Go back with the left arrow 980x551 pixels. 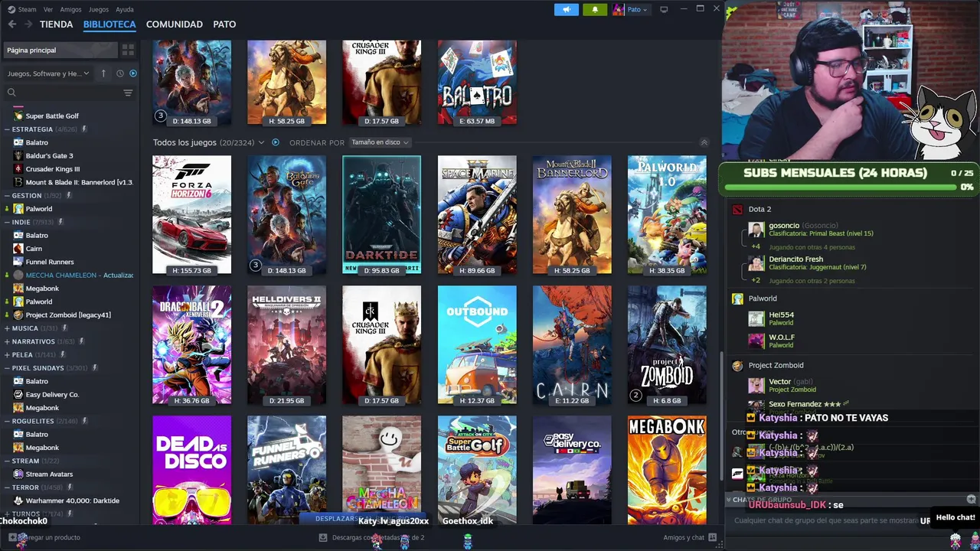[12, 24]
